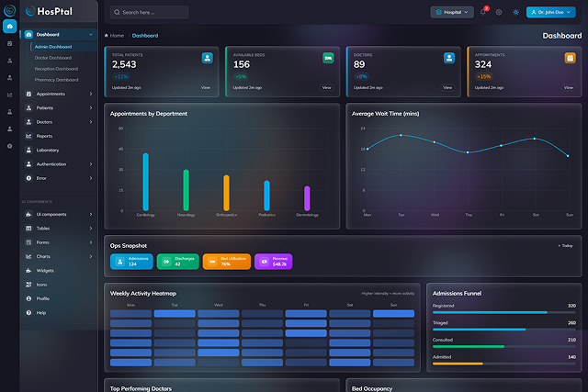Click the Available Beds green bed icon

328,58
